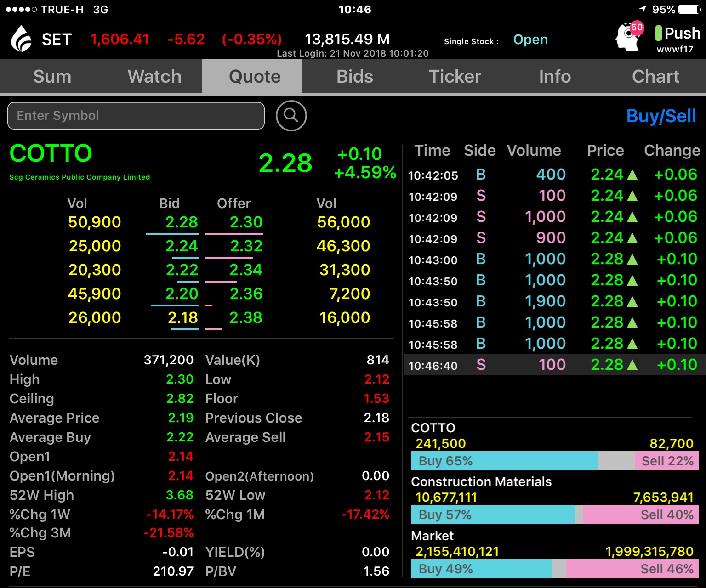Open notifications head icon with 50 badge
Screen dimensions: 706x588
629,35
